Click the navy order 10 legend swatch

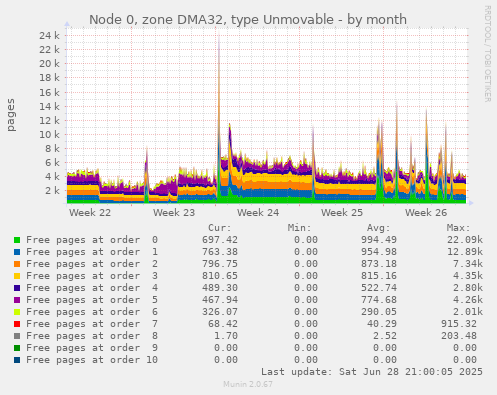pyautogui.click(x=17, y=360)
